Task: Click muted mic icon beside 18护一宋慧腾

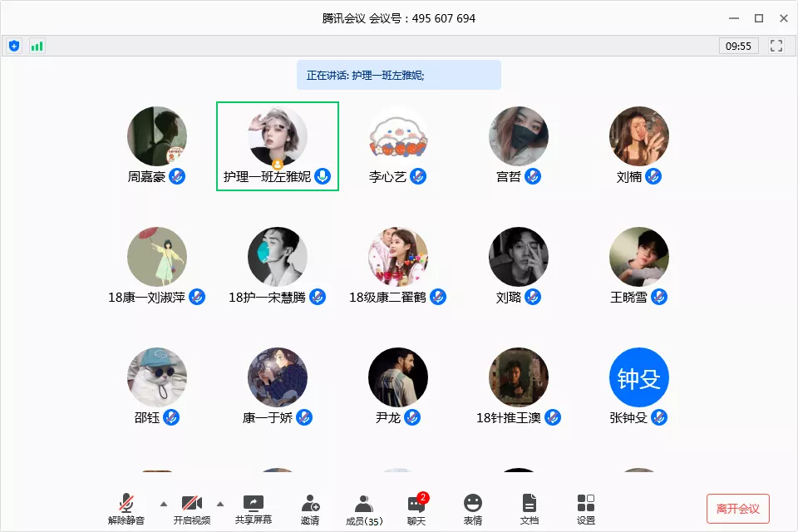Action: pyautogui.click(x=318, y=297)
